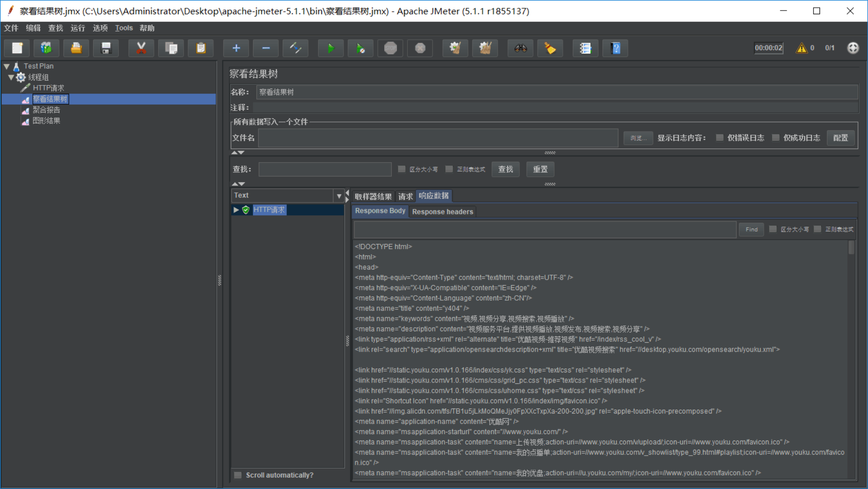The image size is (868, 489).
Task: Save the test plan with the floppy icon
Action: point(106,48)
